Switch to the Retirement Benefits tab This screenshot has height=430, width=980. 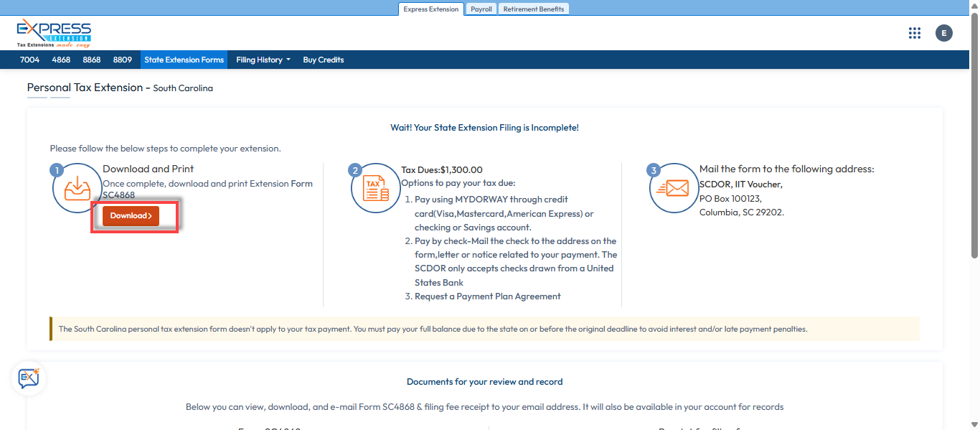(534, 9)
